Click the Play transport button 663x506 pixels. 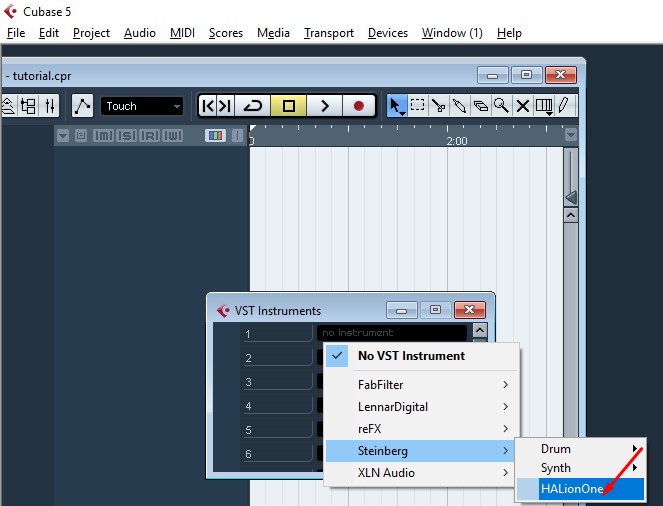pyautogui.click(x=324, y=106)
